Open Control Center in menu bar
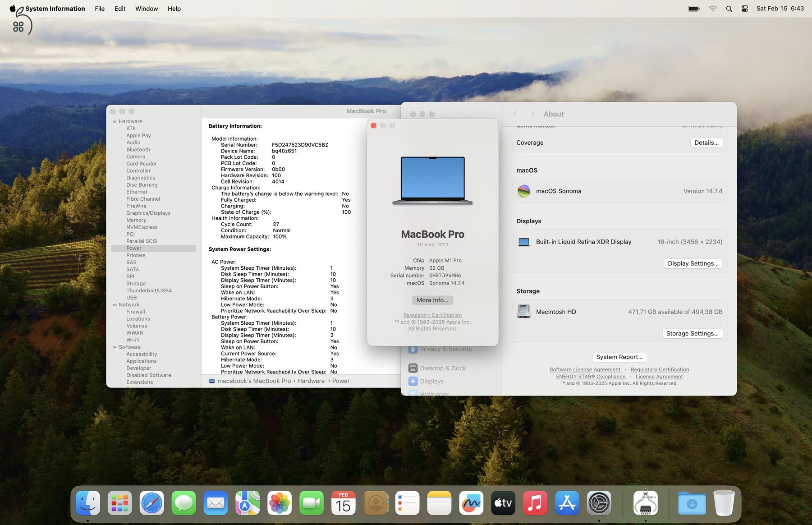The height and width of the screenshot is (525, 812). point(745,9)
